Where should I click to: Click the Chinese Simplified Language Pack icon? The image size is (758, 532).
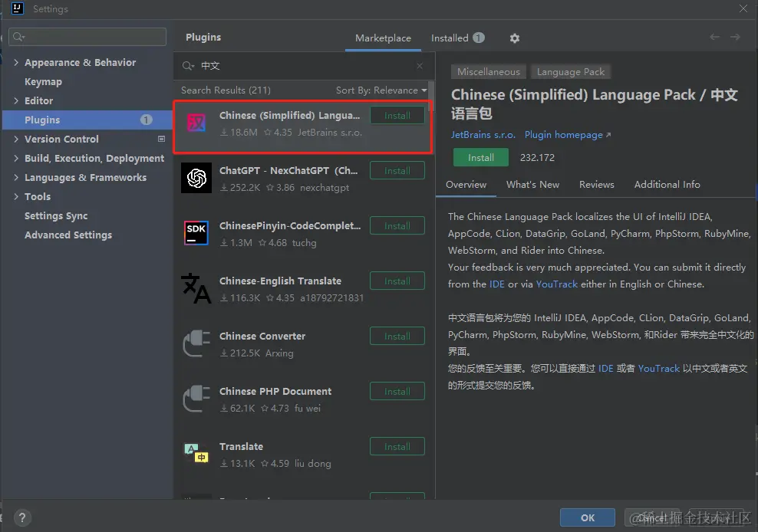coord(196,123)
